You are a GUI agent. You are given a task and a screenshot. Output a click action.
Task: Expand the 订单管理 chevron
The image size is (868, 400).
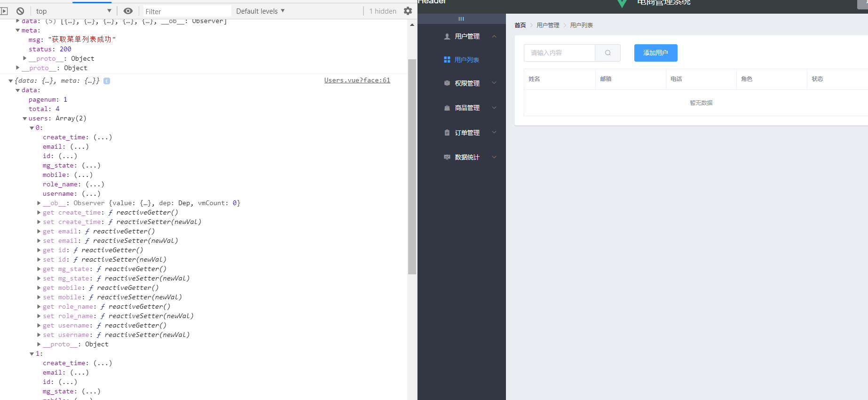[x=494, y=133]
